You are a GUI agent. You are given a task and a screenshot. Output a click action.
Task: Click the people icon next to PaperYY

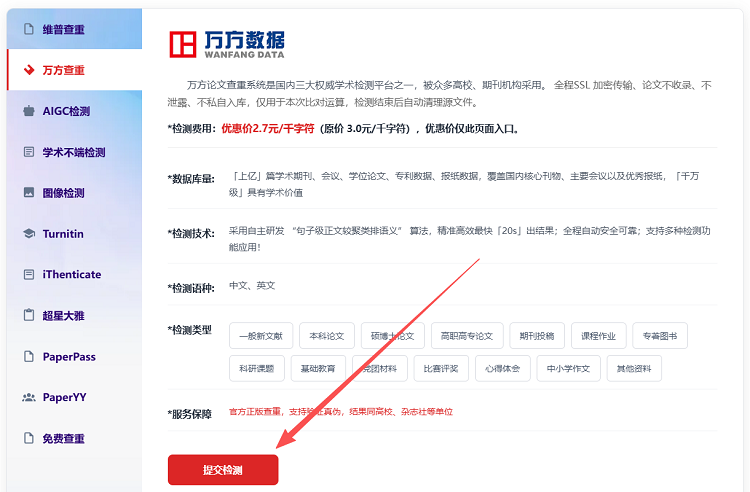tap(29, 397)
